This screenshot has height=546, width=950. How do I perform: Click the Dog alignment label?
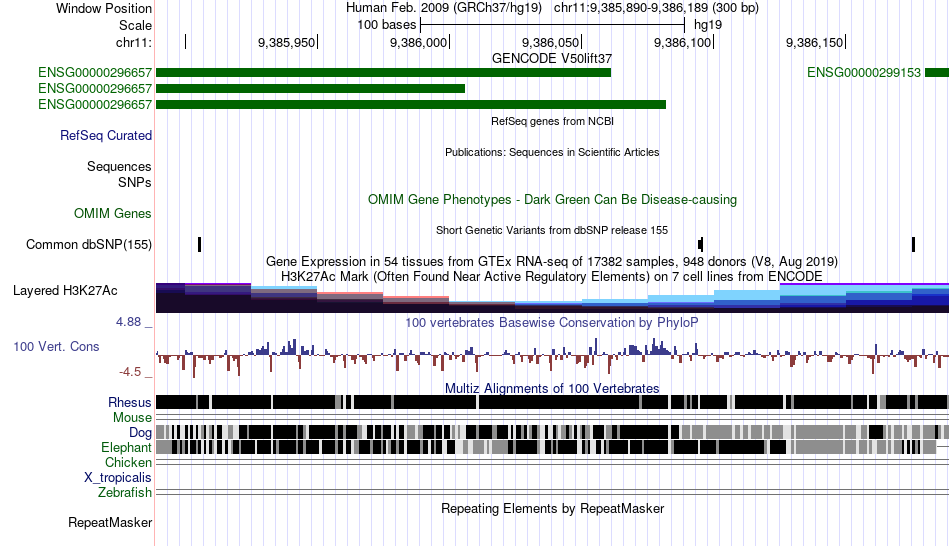140,432
